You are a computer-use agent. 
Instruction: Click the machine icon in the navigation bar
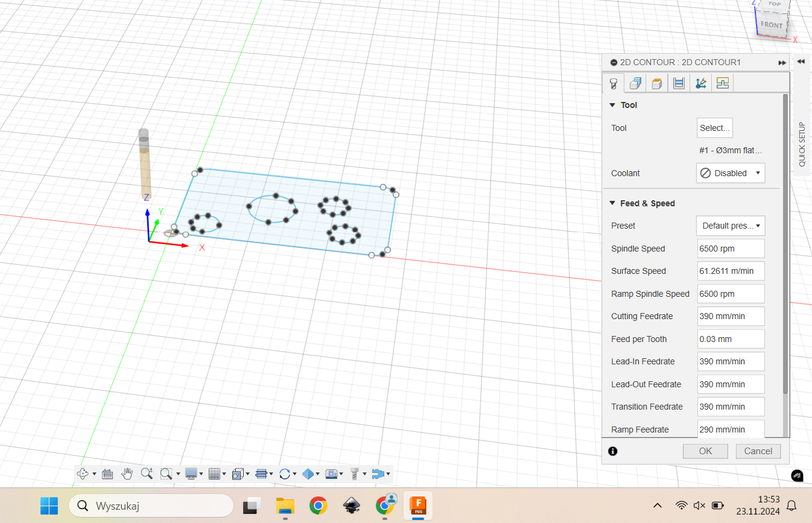pyautogui.click(x=331, y=474)
